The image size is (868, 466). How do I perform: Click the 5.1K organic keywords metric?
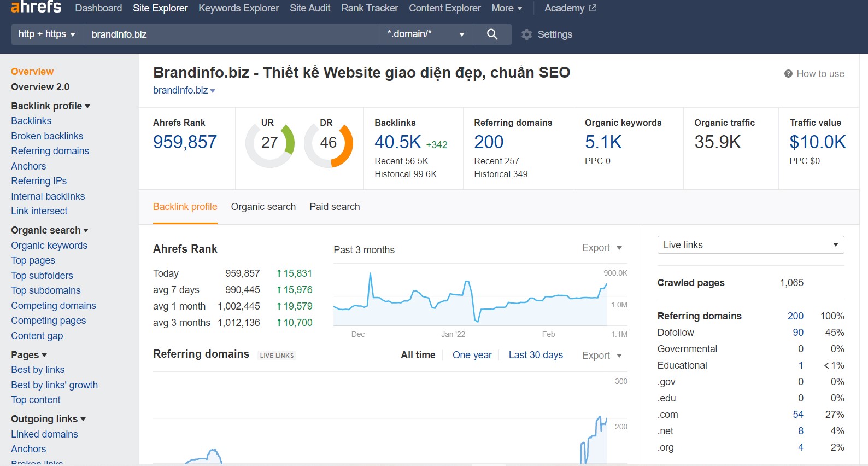pyautogui.click(x=603, y=142)
